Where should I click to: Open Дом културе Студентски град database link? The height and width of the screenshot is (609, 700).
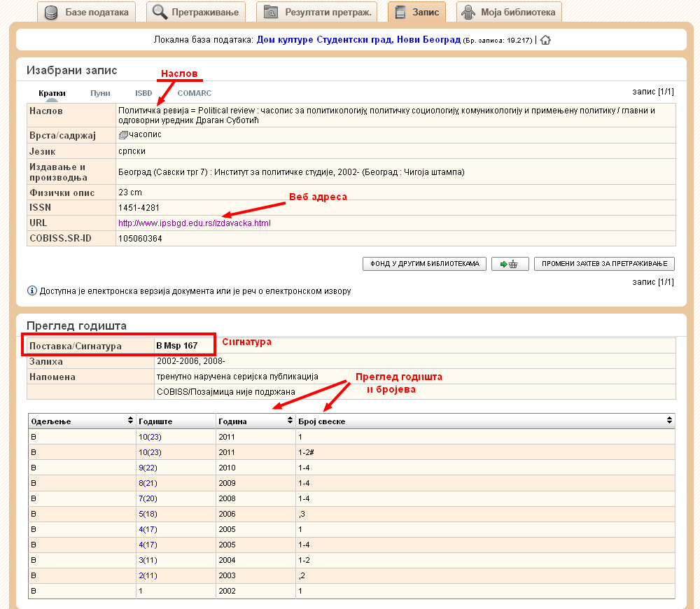click(358, 40)
